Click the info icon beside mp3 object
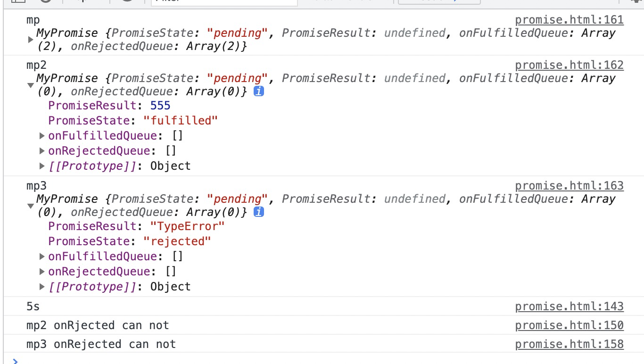The width and height of the screenshot is (644, 364). pos(258,212)
